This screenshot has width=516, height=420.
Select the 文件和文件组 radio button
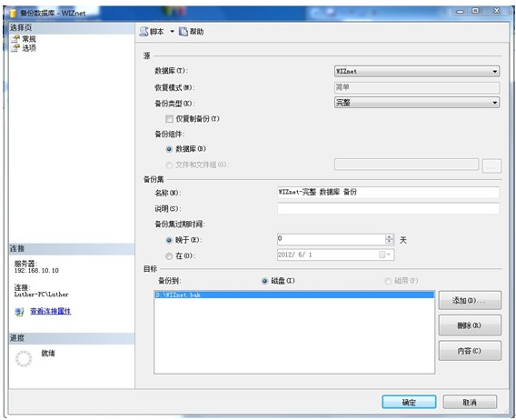tap(169, 165)
